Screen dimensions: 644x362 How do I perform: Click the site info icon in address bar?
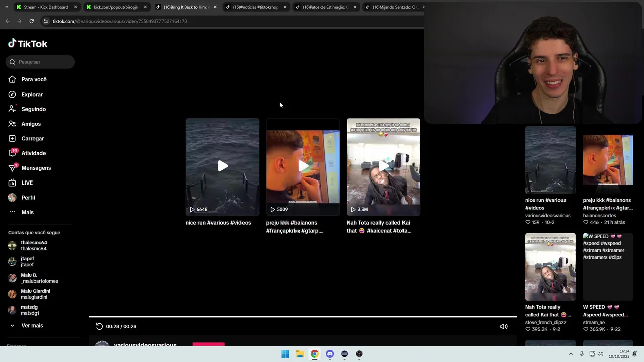46,21
